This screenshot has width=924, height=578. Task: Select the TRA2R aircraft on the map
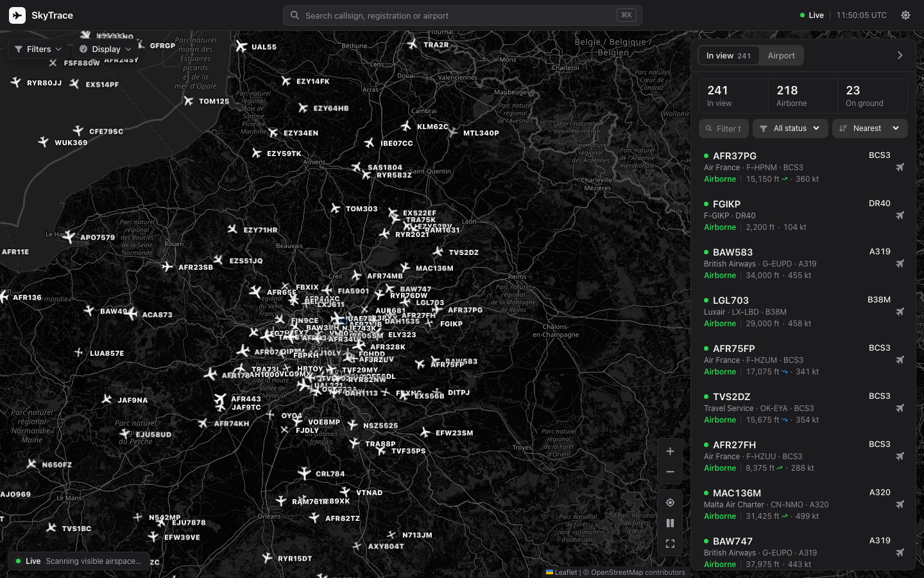point(413,44)
